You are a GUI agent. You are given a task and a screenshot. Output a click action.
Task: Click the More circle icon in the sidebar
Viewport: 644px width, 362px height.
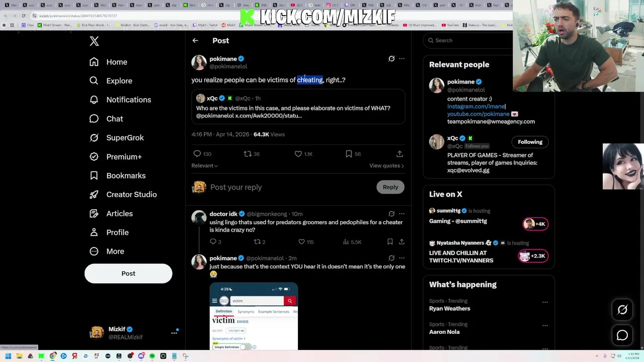94,251
